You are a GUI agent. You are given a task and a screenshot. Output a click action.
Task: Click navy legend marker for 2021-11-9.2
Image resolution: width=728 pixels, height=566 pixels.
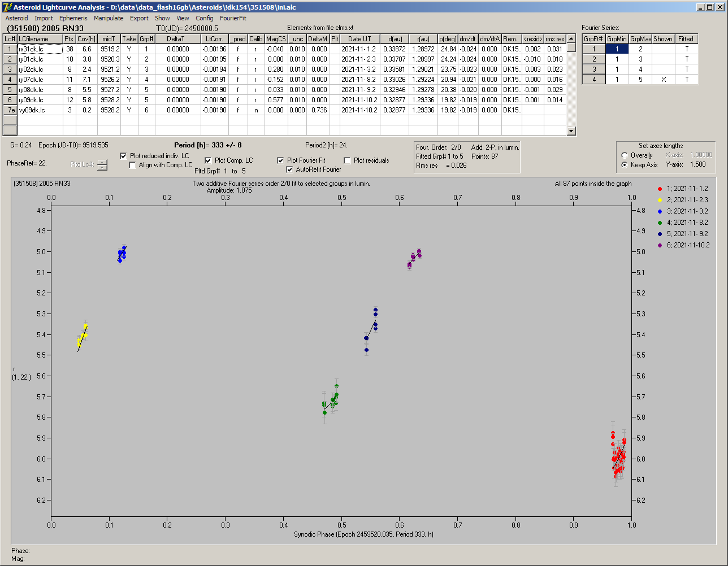661,234
